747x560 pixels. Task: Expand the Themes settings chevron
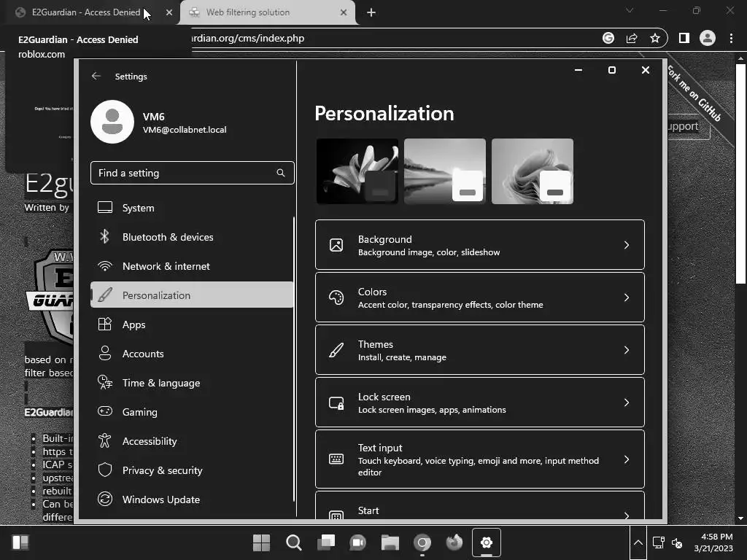point(627,350)
